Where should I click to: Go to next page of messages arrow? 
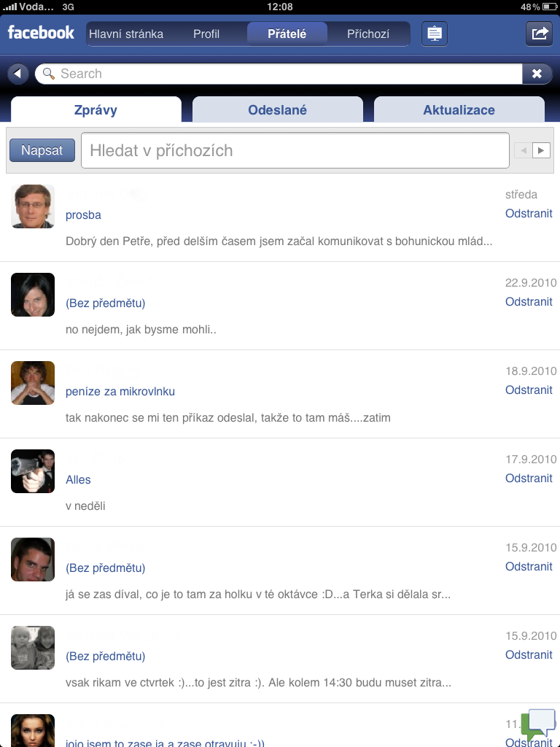pyautogui.click(x=541, y=150)
